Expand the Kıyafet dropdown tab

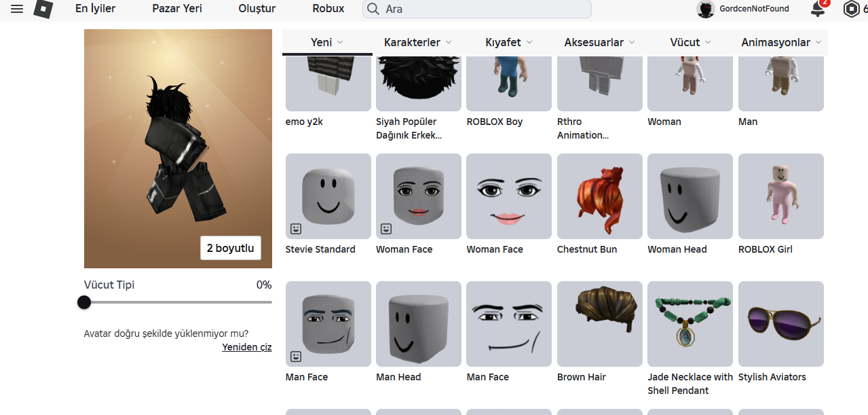click(509, 42)
